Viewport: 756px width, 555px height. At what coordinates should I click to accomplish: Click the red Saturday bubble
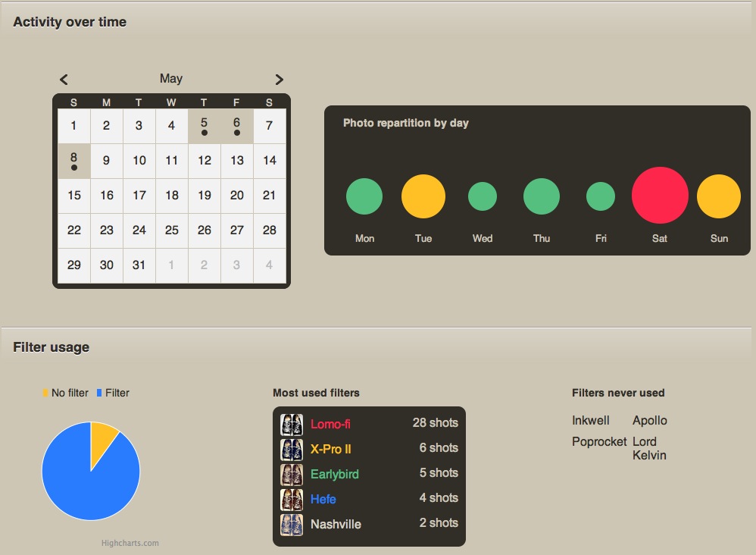(x=660, y=196)
